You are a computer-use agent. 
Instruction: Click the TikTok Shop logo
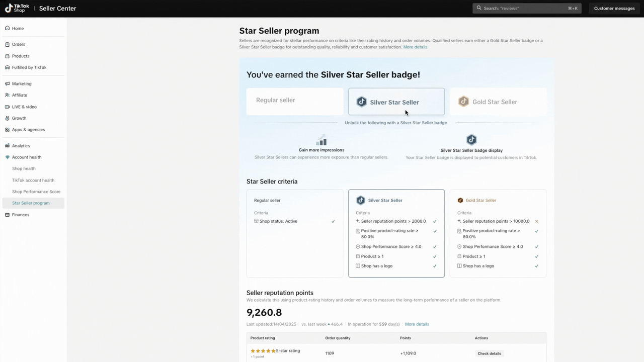(17, 8)
